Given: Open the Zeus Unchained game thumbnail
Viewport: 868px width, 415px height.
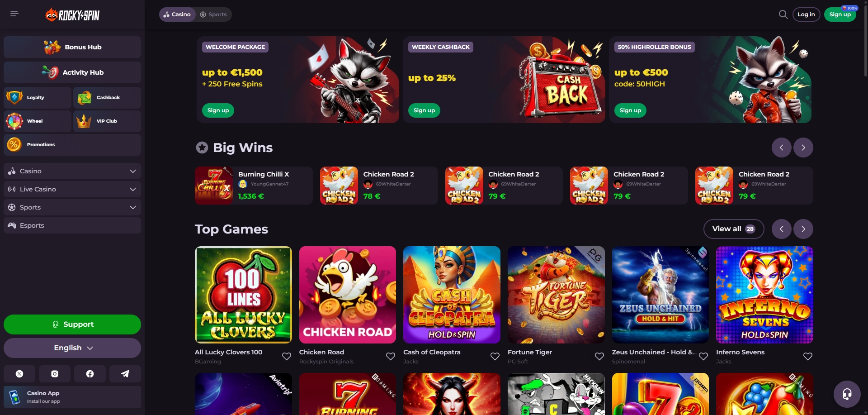Looking at the screenshot, I should click(x=660, y=295).
